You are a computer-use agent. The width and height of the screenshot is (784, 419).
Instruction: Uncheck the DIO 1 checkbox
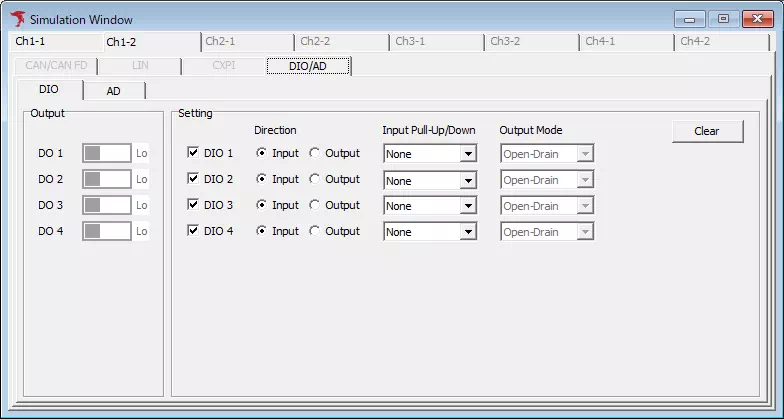coord(194,153)
